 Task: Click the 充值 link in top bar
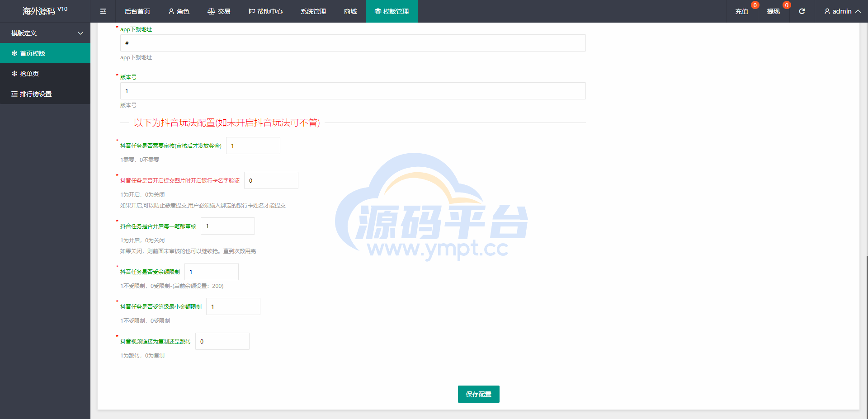pyautogui.click(x=741, y=11)
